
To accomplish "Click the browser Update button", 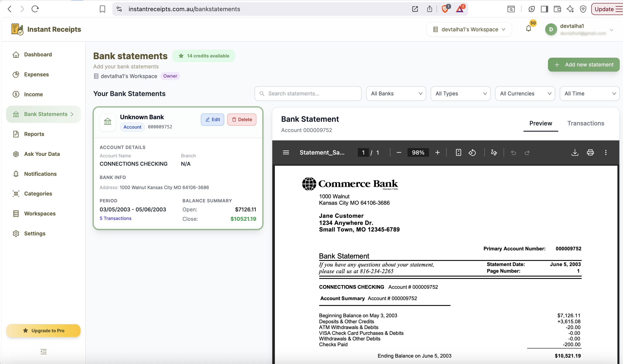I will pyautogui.click(x=607, y=9).
